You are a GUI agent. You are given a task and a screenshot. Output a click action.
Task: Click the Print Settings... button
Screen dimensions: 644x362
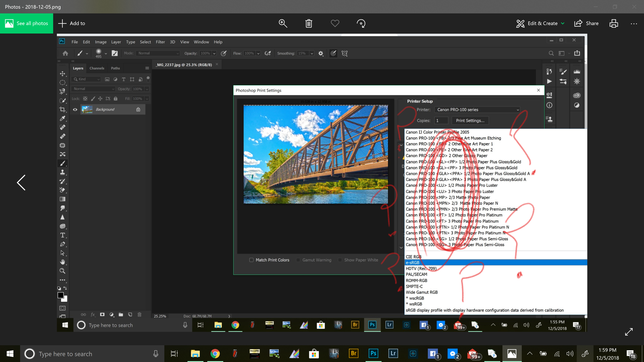[470, 120]
